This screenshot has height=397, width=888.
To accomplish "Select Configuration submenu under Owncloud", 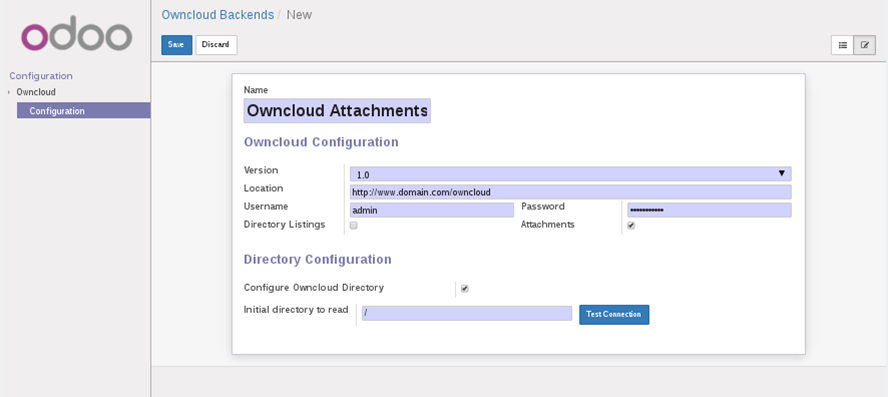I will [x=83, y=111].
